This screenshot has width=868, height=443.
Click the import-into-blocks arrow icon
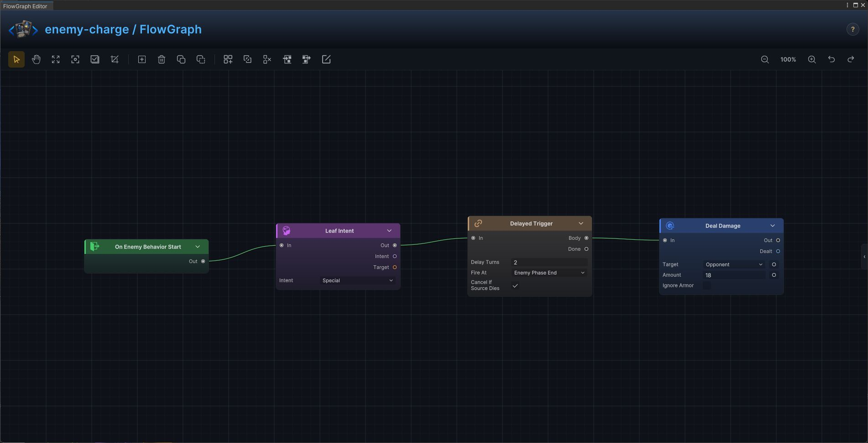287,59
